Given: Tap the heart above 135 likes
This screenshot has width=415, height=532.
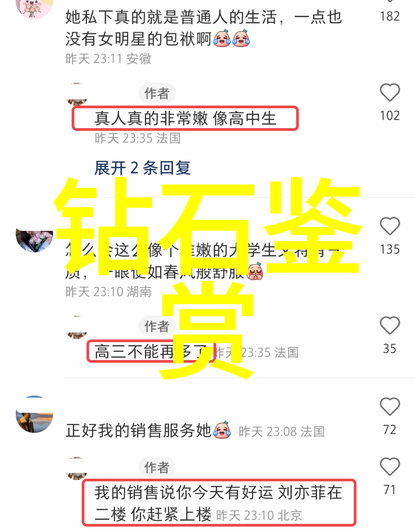Looking at the screenshot, I should 390,226.
